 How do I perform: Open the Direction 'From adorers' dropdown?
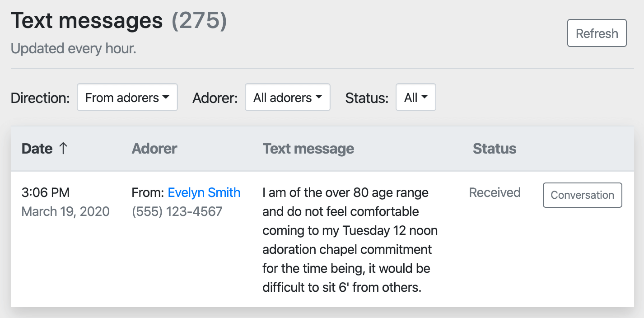pos(127,98)
